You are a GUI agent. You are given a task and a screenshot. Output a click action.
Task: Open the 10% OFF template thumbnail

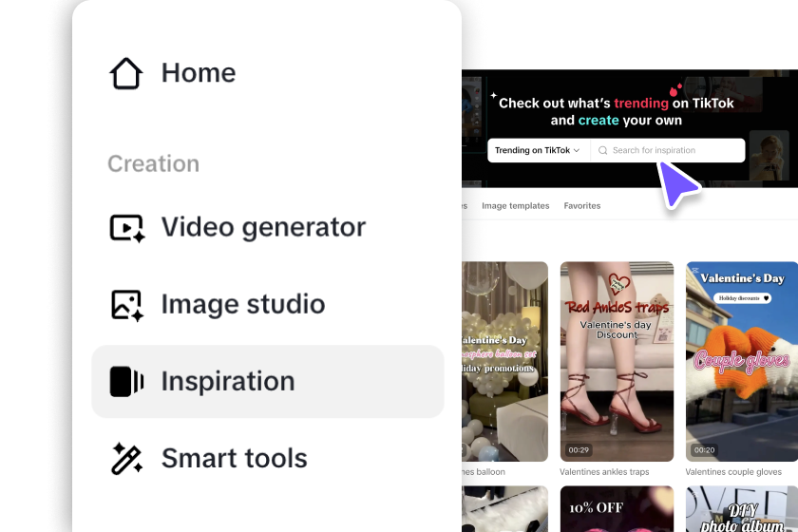pos(617,508)
